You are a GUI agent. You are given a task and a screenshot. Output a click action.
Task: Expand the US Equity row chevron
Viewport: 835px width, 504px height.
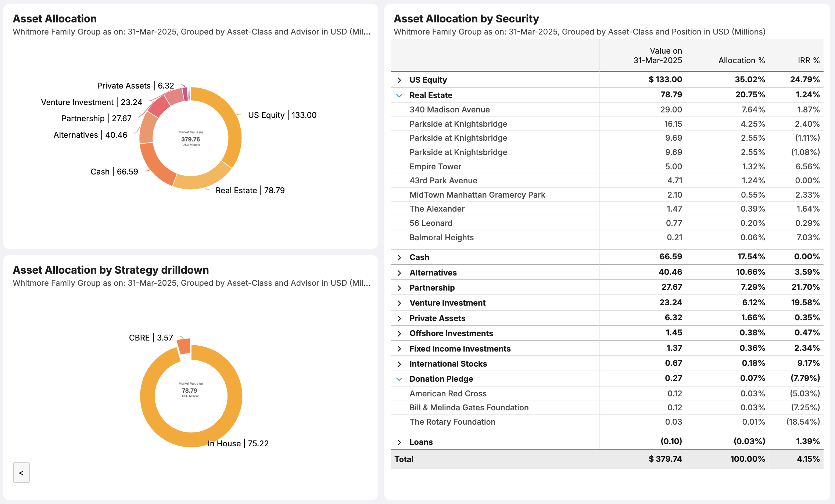[399, 80]
